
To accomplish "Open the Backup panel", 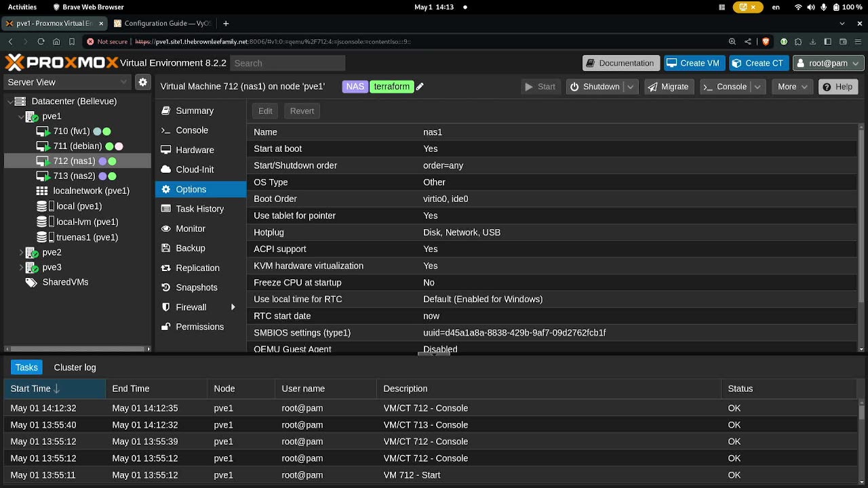I will [200, 248].
